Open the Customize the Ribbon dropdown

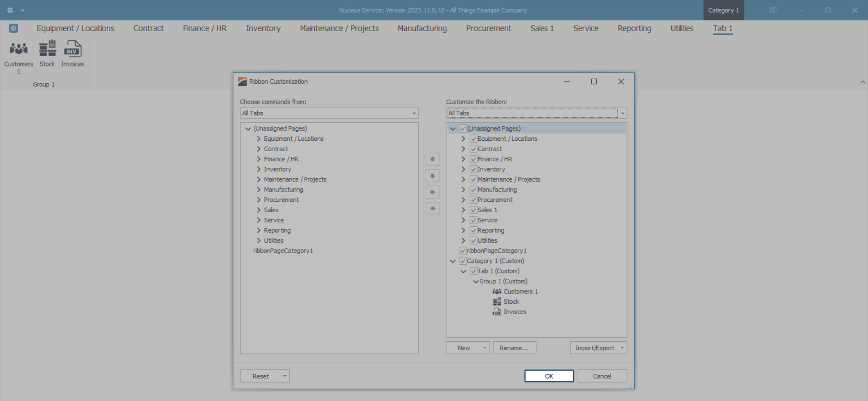(623, 113)
